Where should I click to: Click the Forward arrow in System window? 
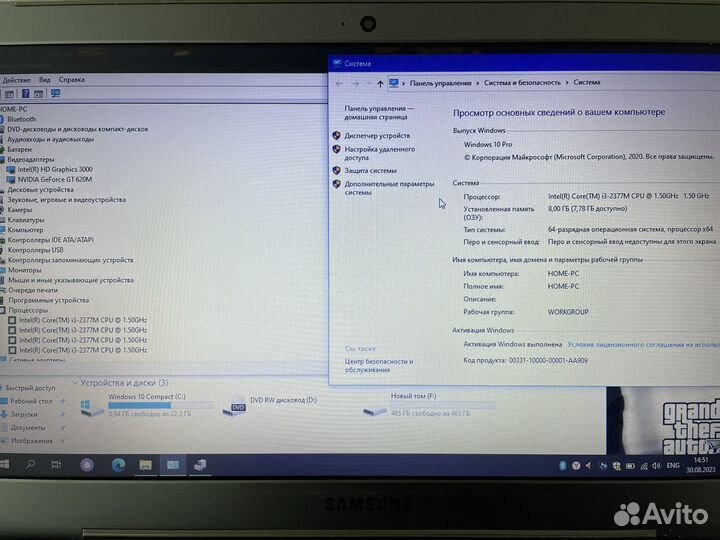click(x=355, y=84)
